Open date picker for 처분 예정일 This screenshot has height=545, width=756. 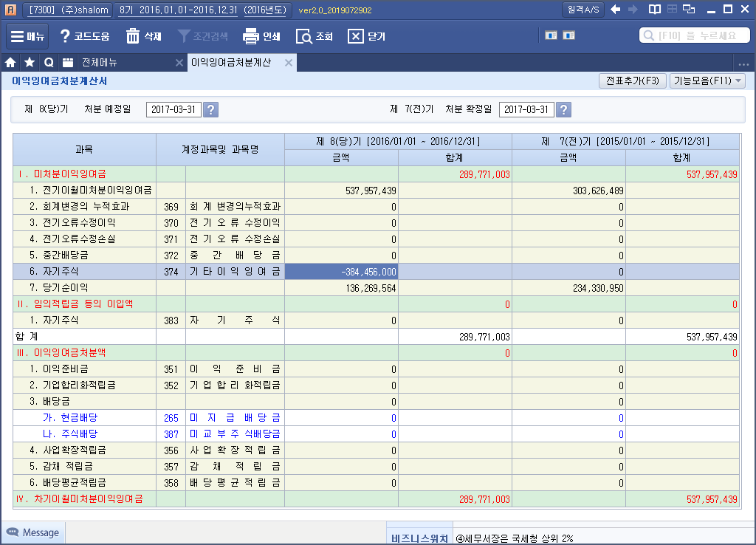210,110
